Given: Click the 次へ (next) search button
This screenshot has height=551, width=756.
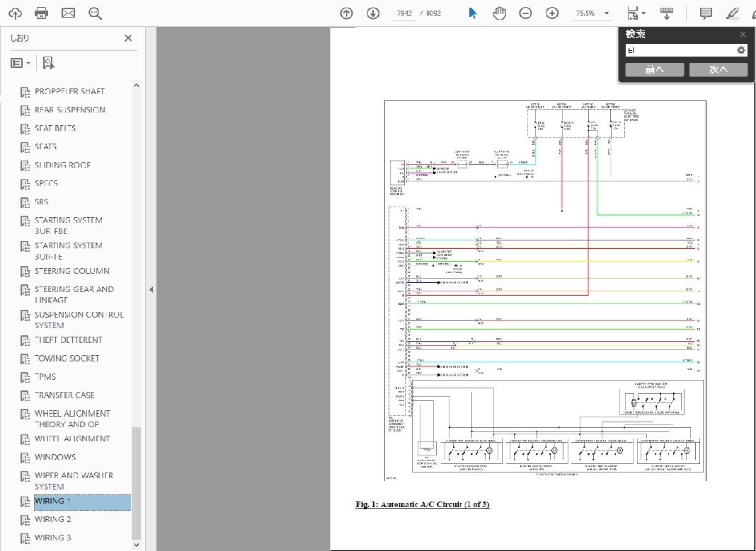Looking at the screenshot, I should (x=718, y=69).
